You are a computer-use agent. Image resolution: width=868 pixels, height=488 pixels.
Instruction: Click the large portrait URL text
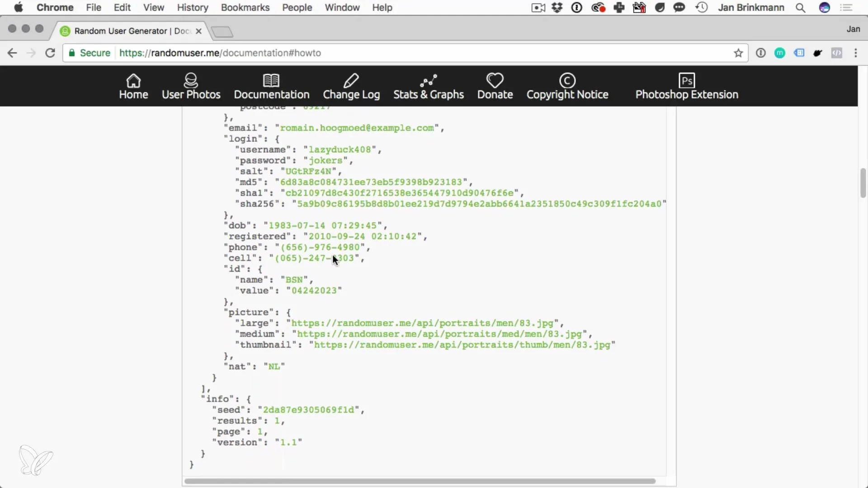click(422, 323)
